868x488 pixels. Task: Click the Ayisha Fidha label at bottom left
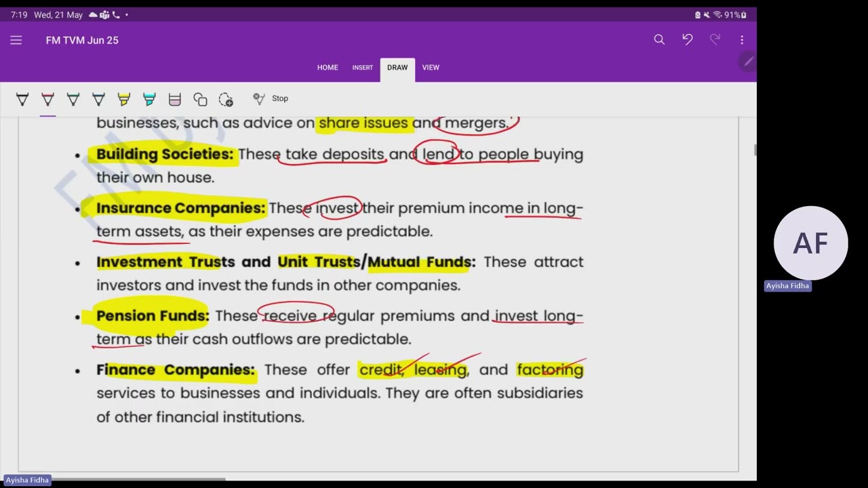click(27, 480)
